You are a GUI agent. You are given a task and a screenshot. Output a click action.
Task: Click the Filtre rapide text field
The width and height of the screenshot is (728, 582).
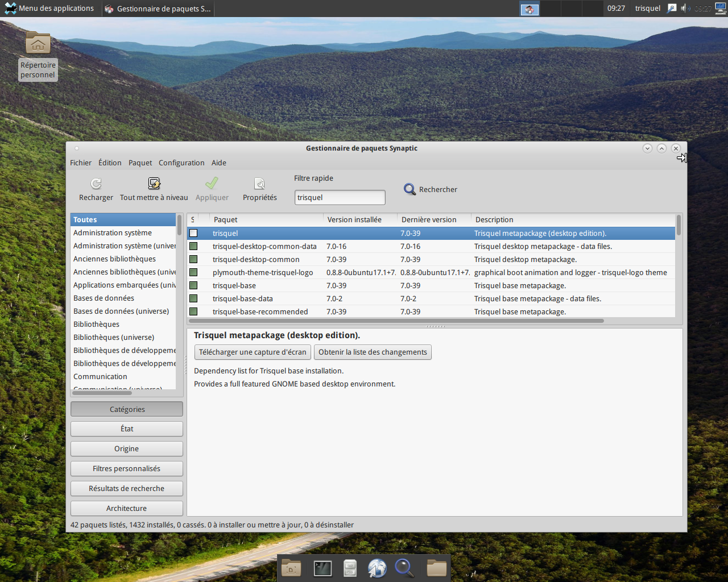[340, 197]
